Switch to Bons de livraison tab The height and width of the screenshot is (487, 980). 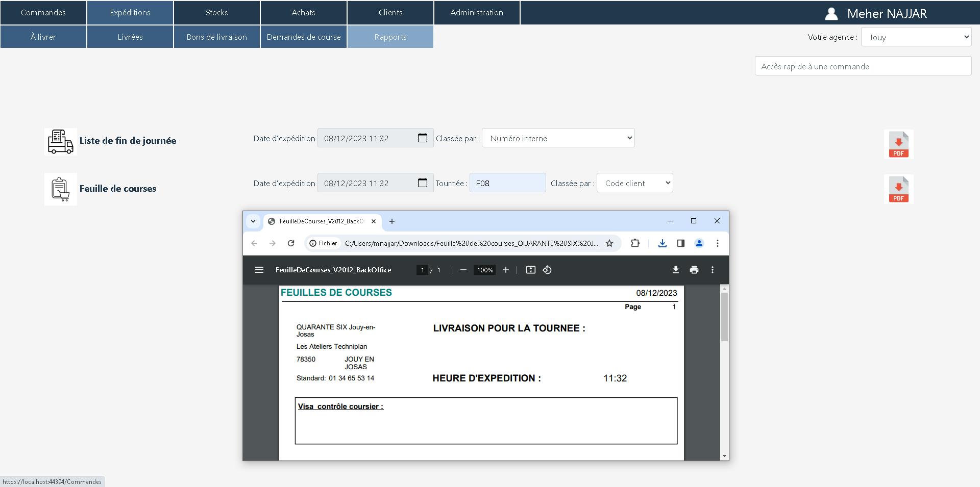point(217,37)
